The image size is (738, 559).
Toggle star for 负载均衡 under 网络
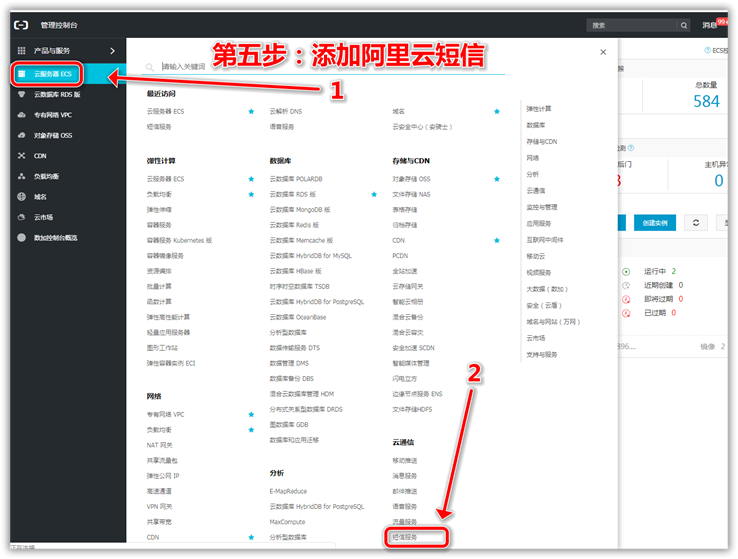pos(251,430)
